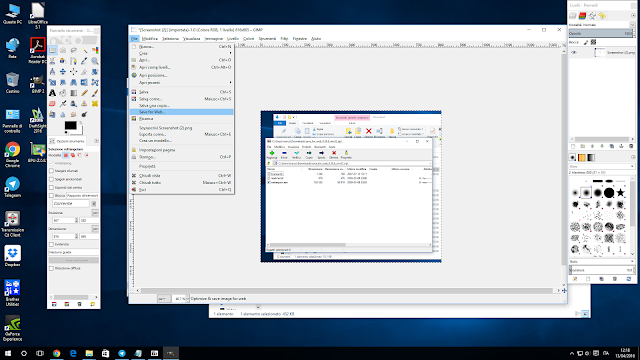640x360 pixels.
Task: Enable Spigoli arrotondati checkbox
Action: pos(51,179)
